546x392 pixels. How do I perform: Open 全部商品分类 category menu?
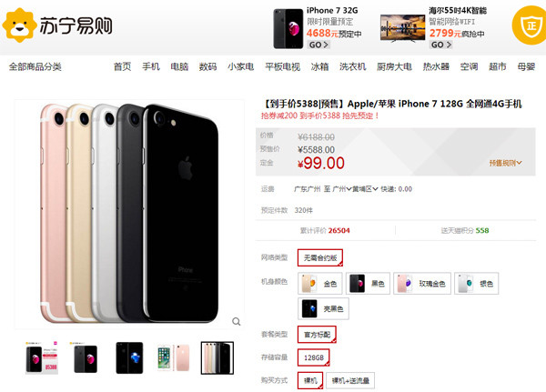coord(35,66)
